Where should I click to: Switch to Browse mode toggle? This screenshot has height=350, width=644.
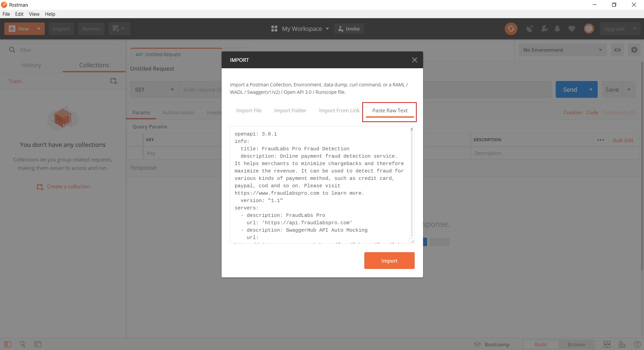click(576, 344)
